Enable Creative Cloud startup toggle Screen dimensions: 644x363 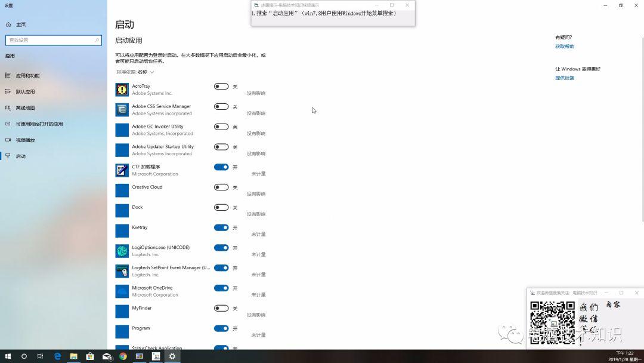(x=221, y=187)
